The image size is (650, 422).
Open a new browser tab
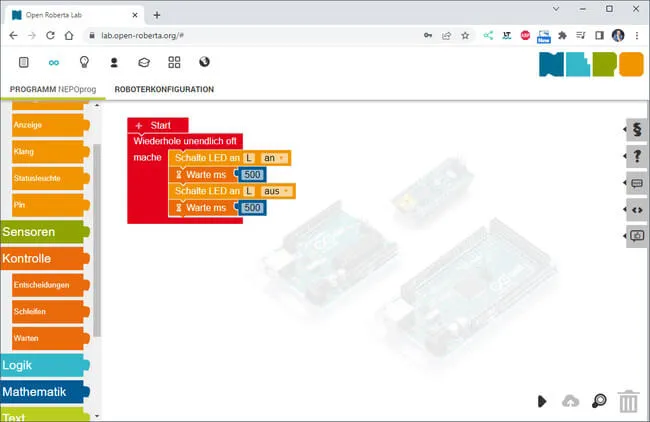point(157,15)
